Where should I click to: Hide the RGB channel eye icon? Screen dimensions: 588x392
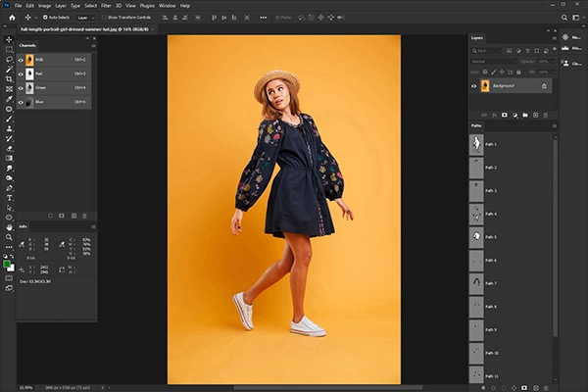[21, 60]
